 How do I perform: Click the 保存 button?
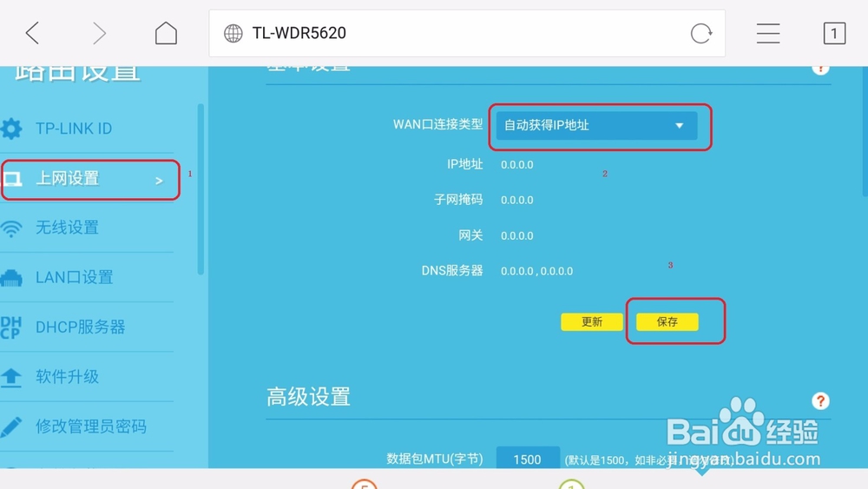pos(667,321)
